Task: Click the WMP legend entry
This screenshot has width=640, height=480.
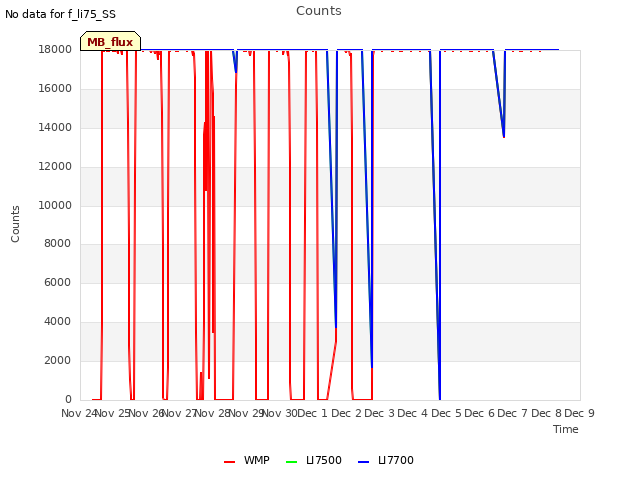Action: 247,460
